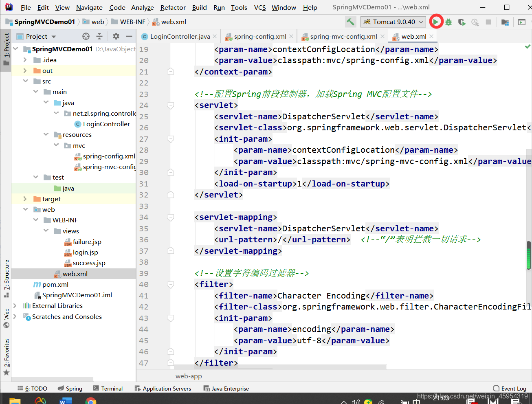Image resolution: width=532 pixels, height=404 pixels.
Task: Open the Refactor menu
Action: point(173,7)
